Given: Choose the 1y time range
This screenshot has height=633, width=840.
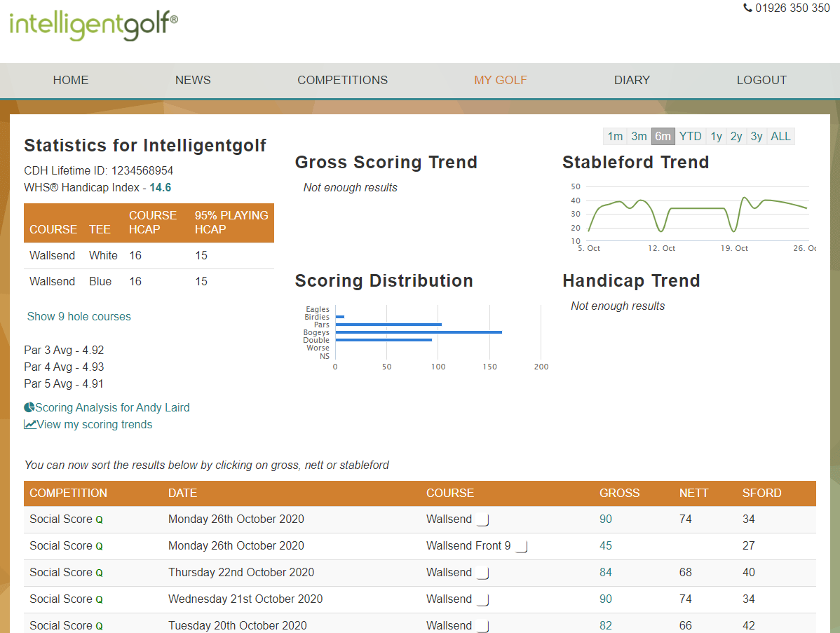Looking at the screenshot, I should click(x=717, y=137).
